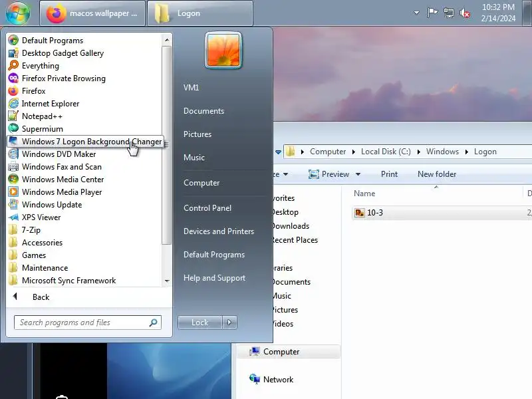Select Downloads in Explorer favorites
This screenshot has width=532, height=399.
(x=291, y=226)
